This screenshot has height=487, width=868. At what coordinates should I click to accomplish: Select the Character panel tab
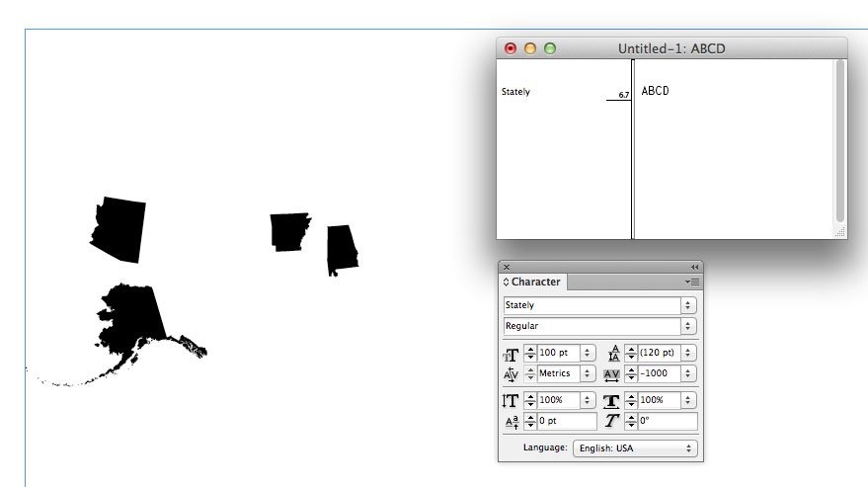533,283
